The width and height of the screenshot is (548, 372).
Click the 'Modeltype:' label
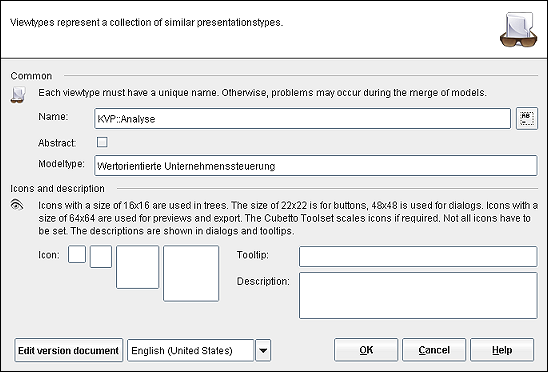click(62, 164)
